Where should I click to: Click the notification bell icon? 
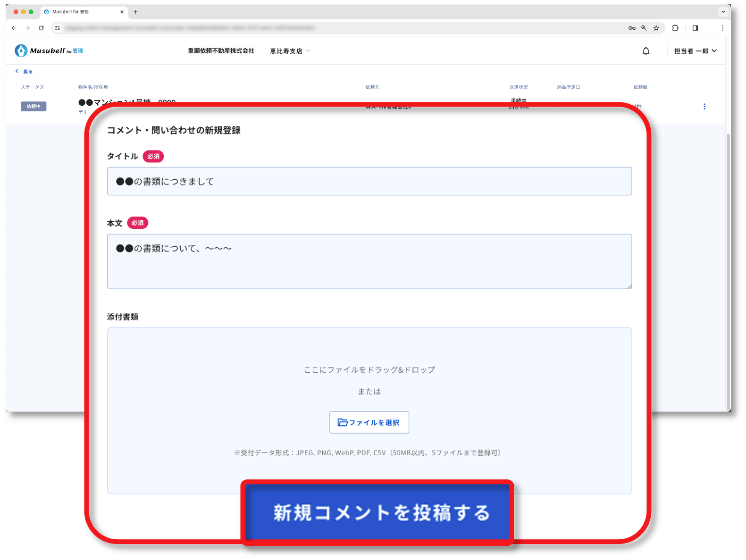pyautogui.click(x=646, y=51)
